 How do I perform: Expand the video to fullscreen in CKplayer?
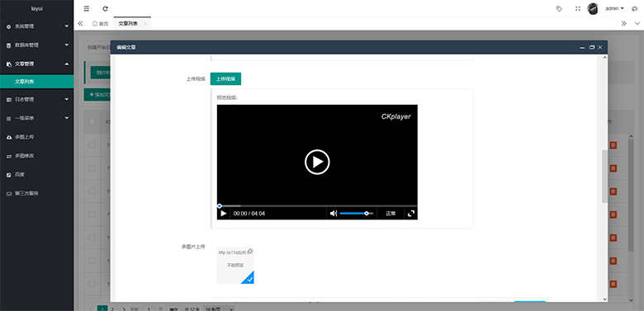click(x=410, y=214)
